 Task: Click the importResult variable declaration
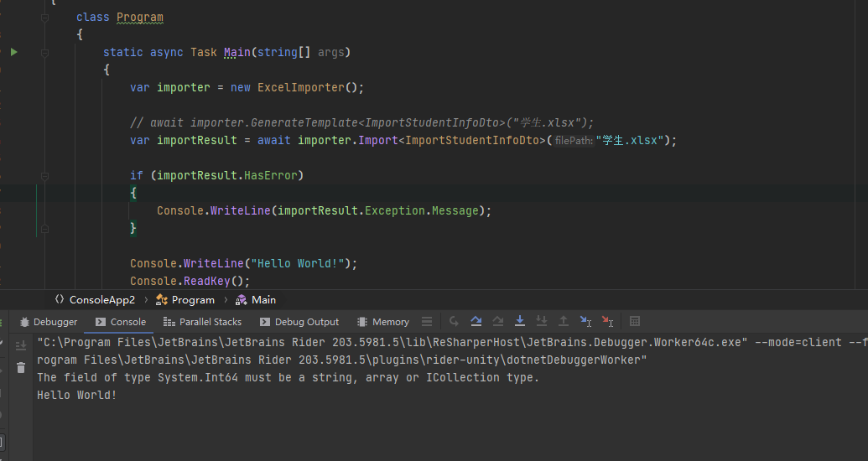coord(196,140)
